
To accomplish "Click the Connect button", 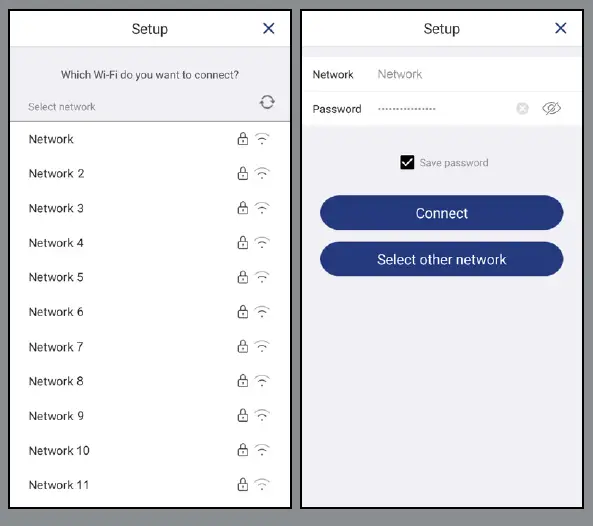I will coord(442,213).
